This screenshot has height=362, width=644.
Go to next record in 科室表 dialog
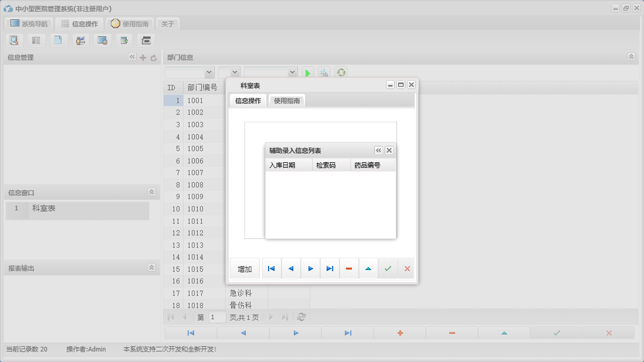tap(310, 269)
